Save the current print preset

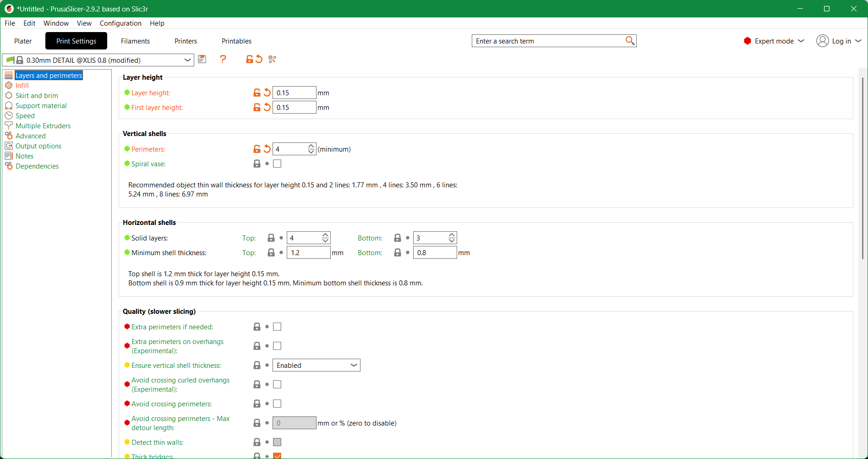pyautogui.click(x=202, y=59)
